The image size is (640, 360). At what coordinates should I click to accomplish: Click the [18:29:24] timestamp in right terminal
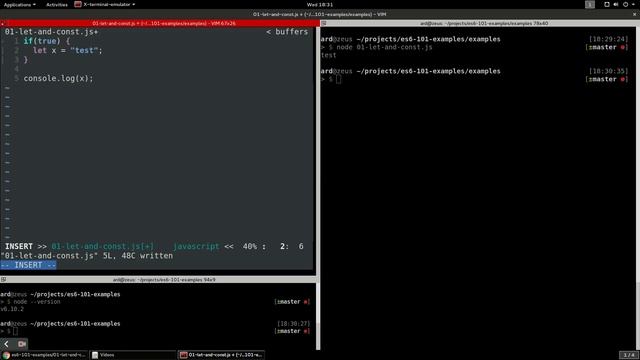[608, 39]
